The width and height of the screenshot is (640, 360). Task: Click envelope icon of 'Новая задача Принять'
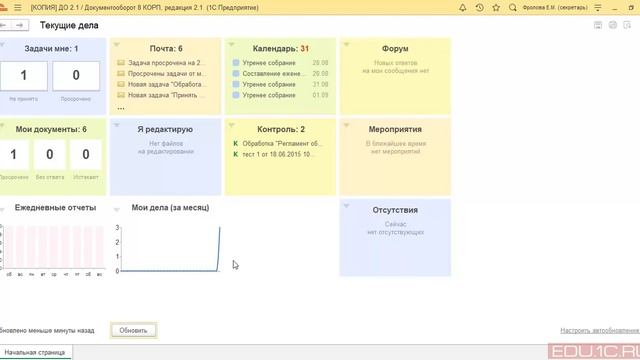tap(121, 95)
